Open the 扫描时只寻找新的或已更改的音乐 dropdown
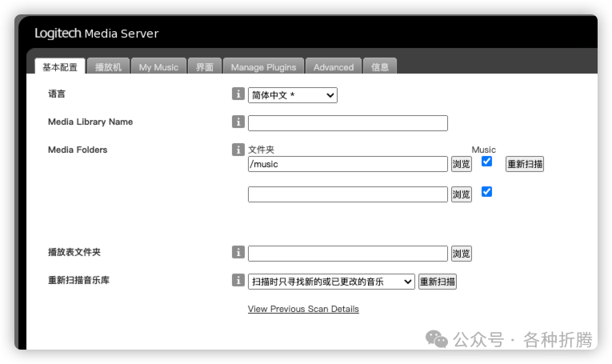This screenshot has height=364, width=612. coord(331,282)
